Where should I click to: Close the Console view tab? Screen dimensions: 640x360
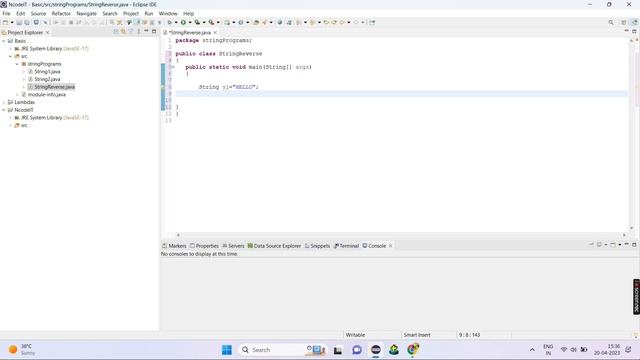391,246
